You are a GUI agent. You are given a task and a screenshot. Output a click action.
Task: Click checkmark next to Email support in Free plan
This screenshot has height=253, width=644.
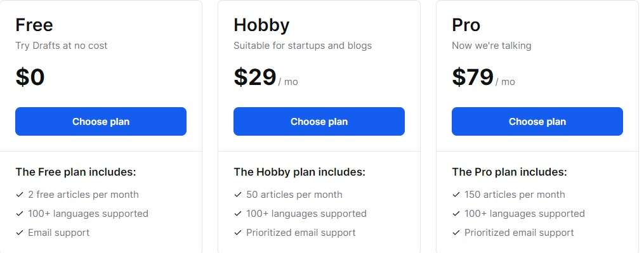(x=19, y=233)
